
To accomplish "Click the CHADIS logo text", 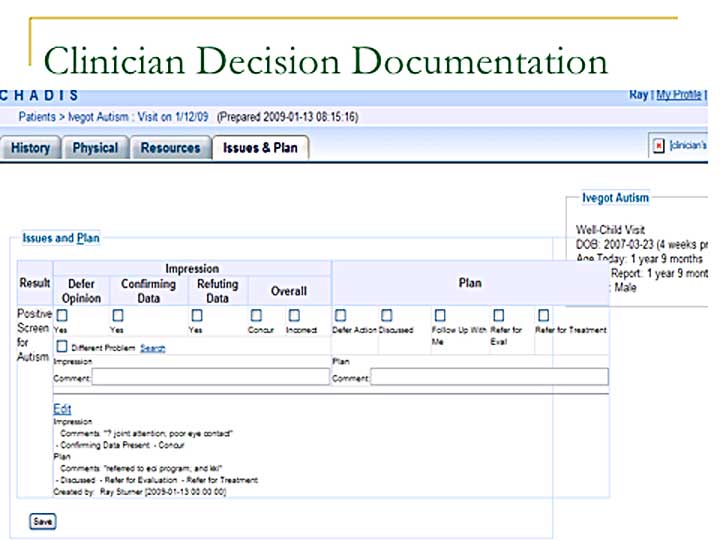I will [x=39, y=95].
